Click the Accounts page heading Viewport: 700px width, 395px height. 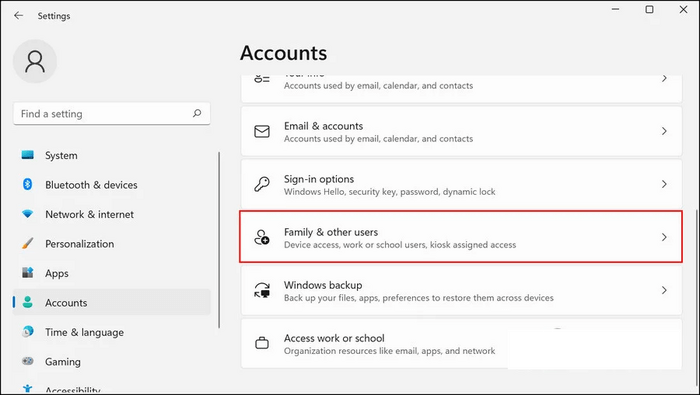click(283, 53)
